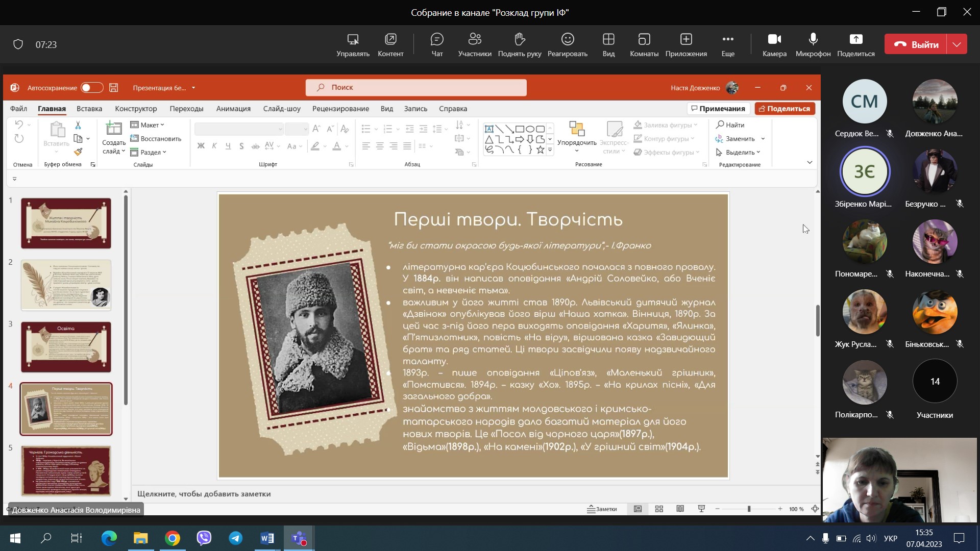This screenshot has height=551, width=980.
Task: Click the Share (Поделиться) tray icon
Action: [x=855, y=40]
